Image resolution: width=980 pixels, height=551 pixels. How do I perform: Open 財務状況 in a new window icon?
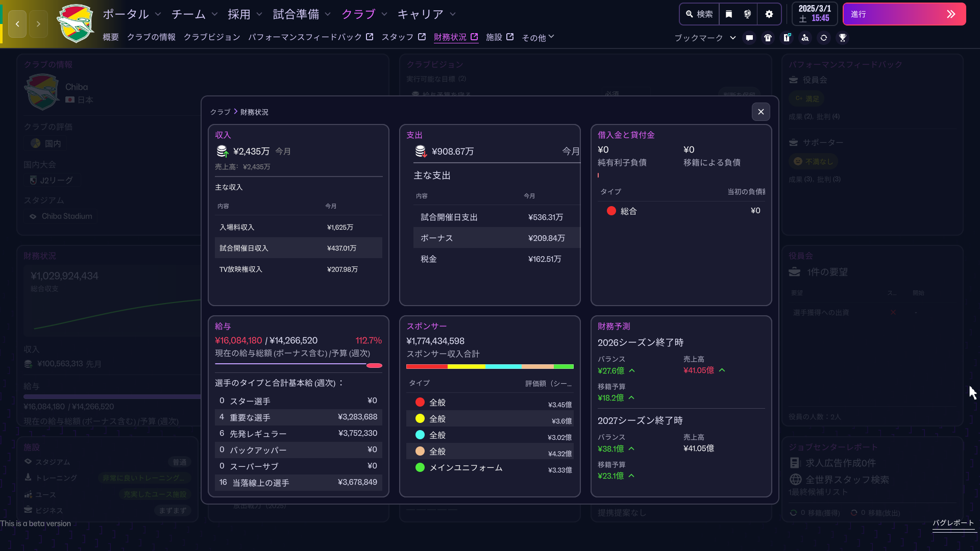(474, 37)
